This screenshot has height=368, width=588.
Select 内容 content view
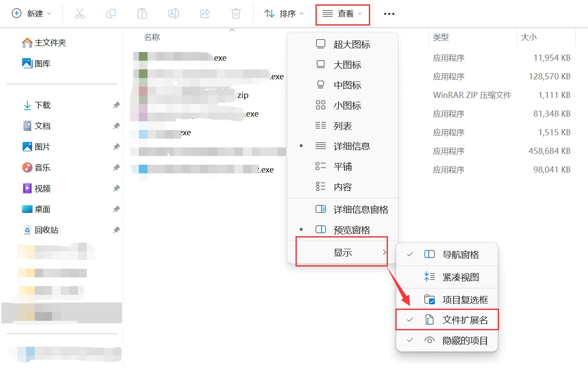342,187
